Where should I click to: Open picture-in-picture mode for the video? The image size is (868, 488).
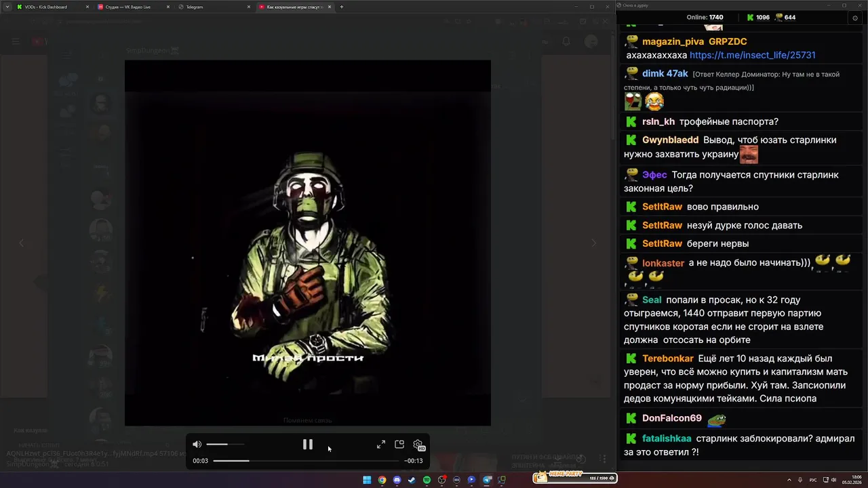click(x=399, y=445)
